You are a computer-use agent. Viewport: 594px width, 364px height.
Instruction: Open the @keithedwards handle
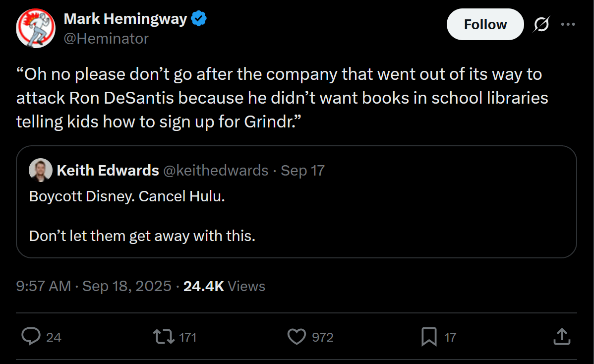(x=216, y=171)
